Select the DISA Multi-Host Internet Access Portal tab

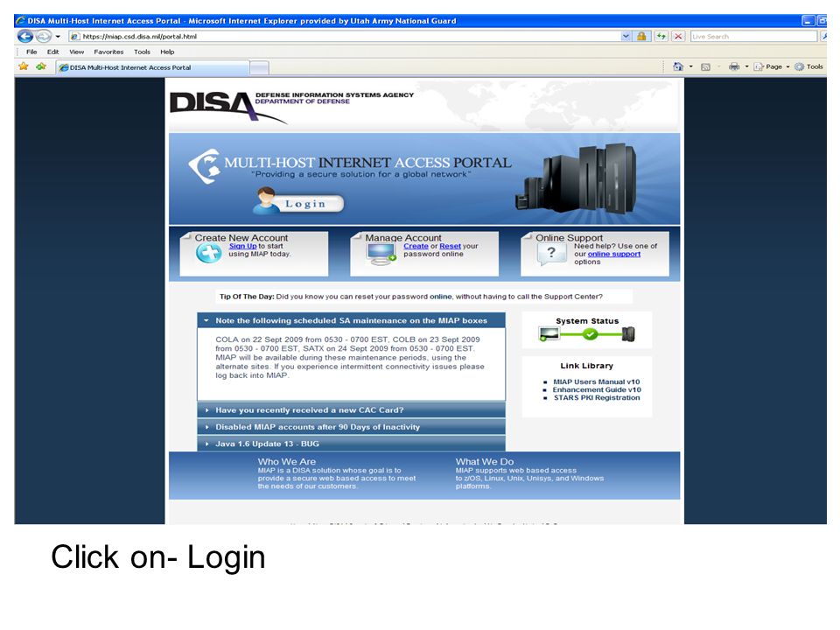click(152, 67)
